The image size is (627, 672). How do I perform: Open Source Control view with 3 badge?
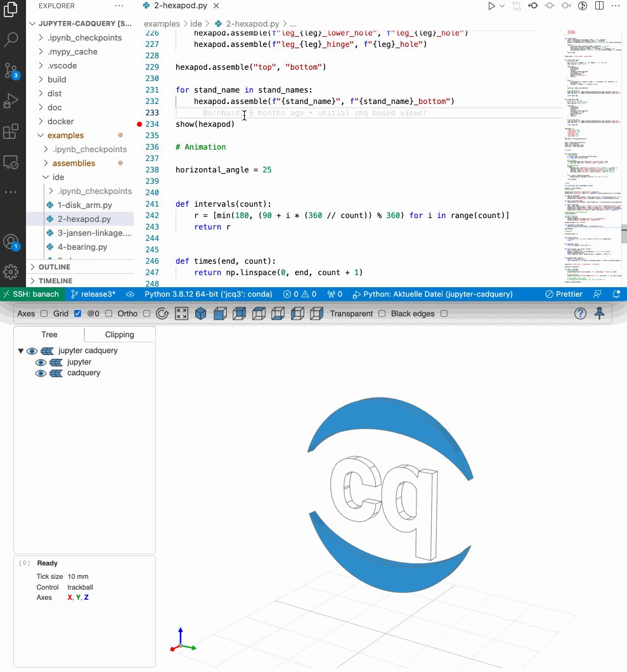[11, 71]
